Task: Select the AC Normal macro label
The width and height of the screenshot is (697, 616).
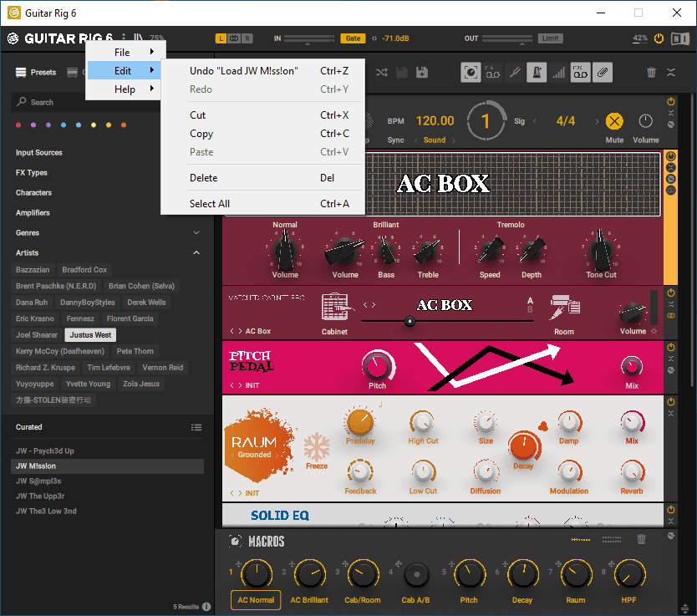Action: point(256,600)
